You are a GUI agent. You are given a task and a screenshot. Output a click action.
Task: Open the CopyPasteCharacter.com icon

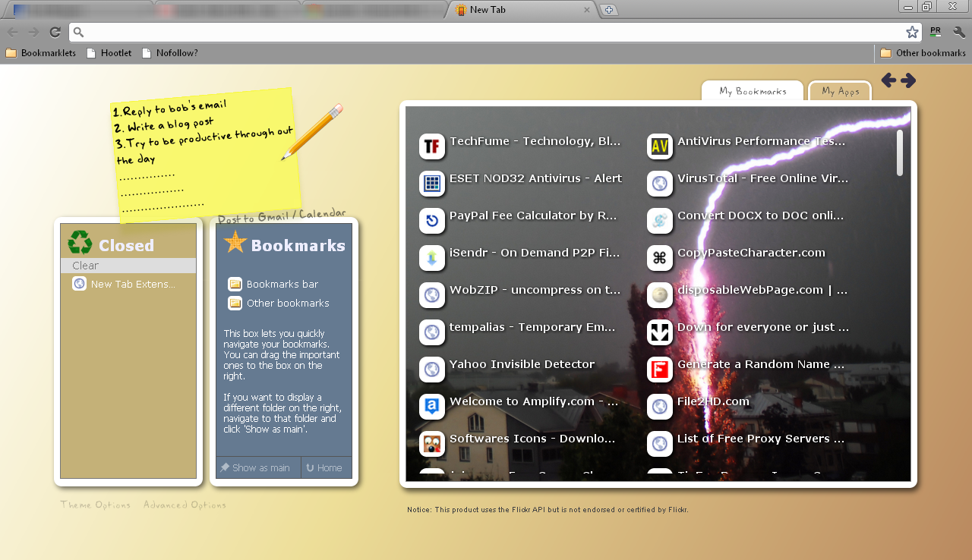tap(660, 258)
